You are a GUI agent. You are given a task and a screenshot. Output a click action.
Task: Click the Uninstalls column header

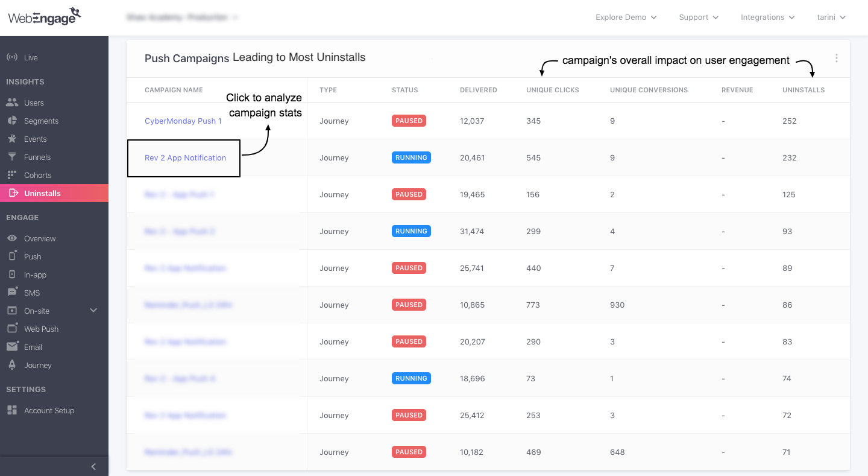pos(804,90)
